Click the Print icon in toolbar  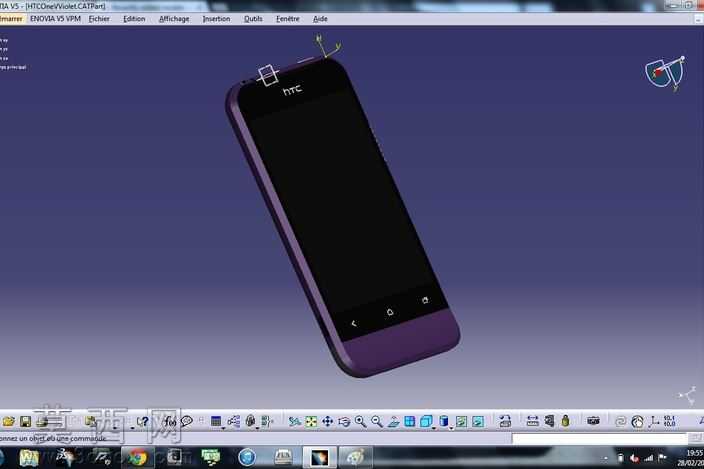[42, 421]
